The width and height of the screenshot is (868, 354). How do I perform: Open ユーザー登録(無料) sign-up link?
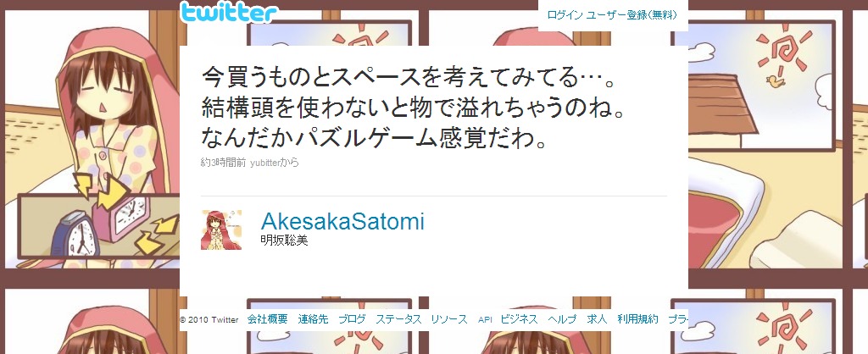(632, 15)
